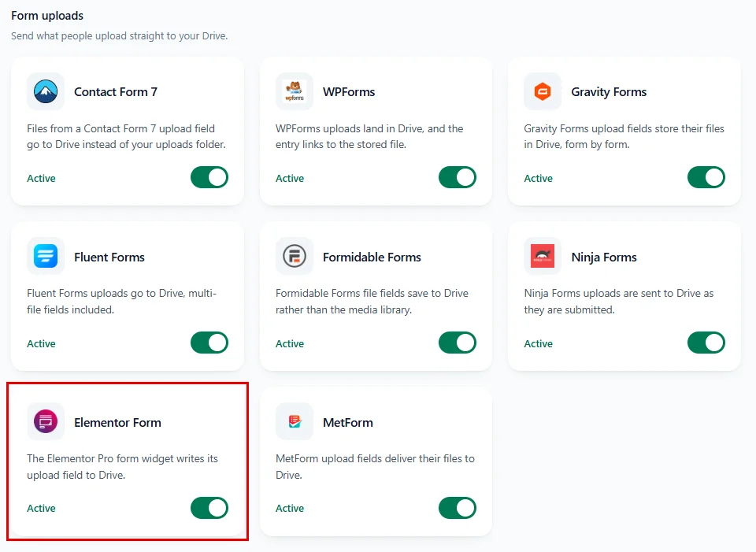Click 'MetForm upload fields deliver their files' description
The height and width of the screenshot is (552, 756).
coord(375,467)
